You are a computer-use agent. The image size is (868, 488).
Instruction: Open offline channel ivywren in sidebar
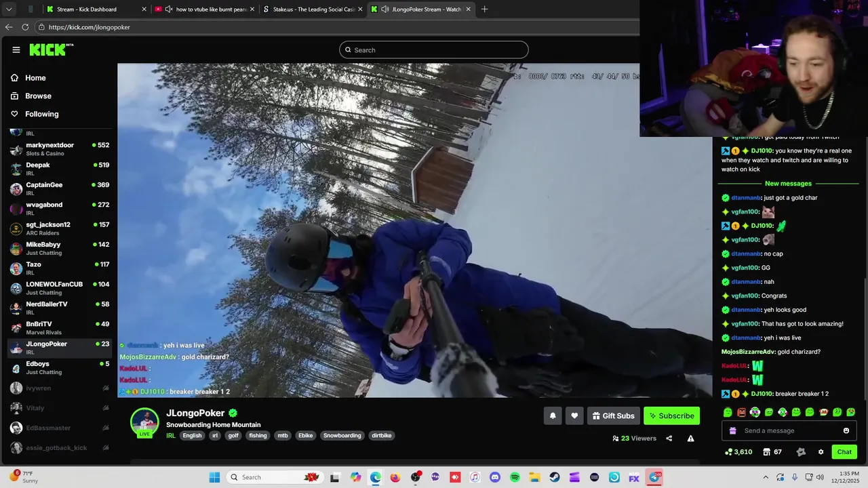pyautogui.click(x=59, y=388)
